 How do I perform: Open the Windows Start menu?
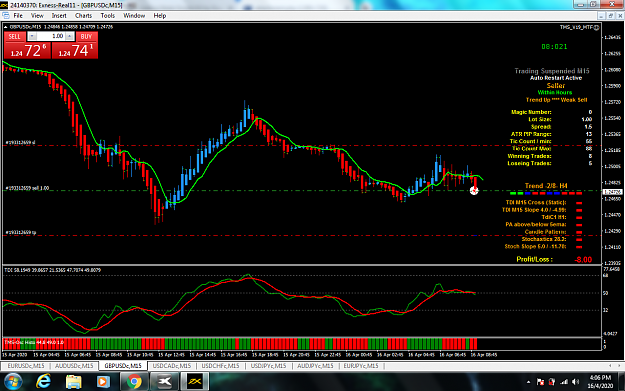(x=13, y=381)
